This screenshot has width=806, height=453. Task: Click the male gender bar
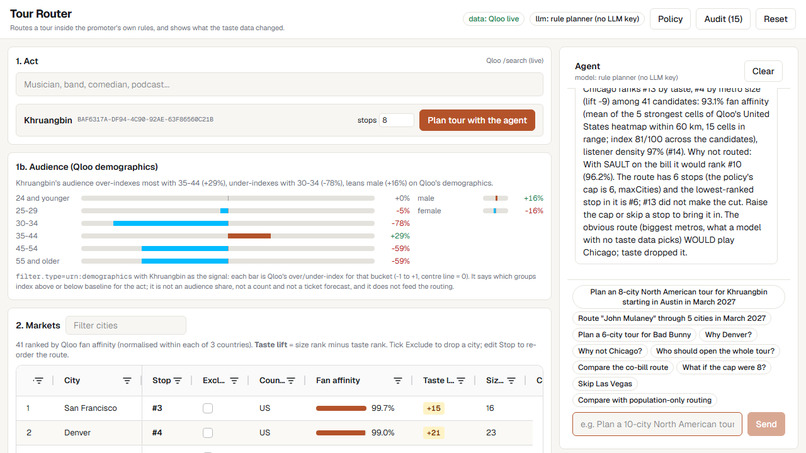click(x=496, y=198)
